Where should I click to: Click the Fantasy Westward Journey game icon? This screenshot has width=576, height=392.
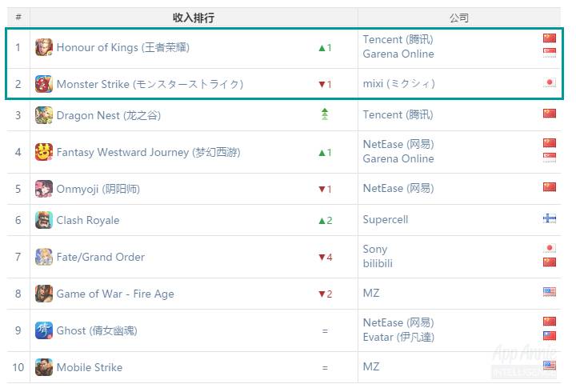click(x=44, y=152)
